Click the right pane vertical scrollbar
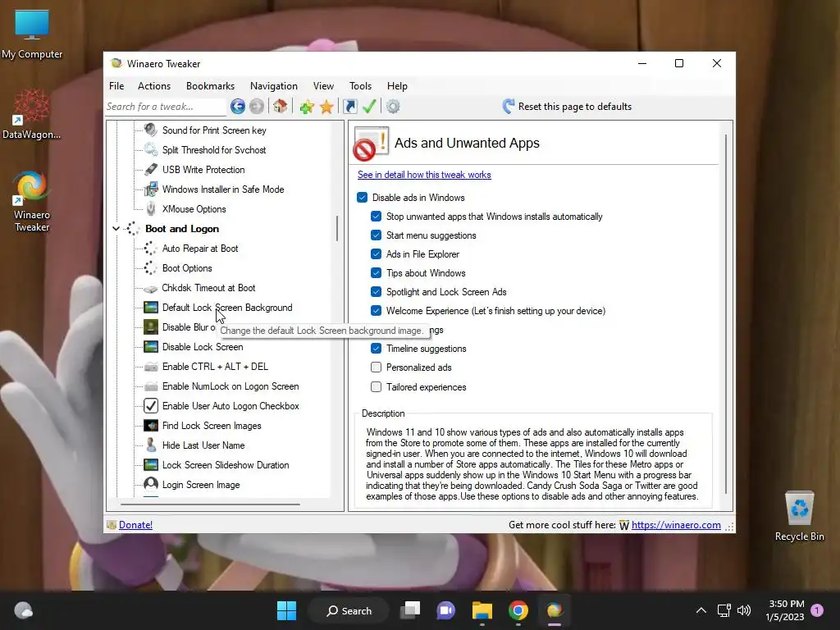The height and width of the screenshot is (630, 840). click(726, 313)
